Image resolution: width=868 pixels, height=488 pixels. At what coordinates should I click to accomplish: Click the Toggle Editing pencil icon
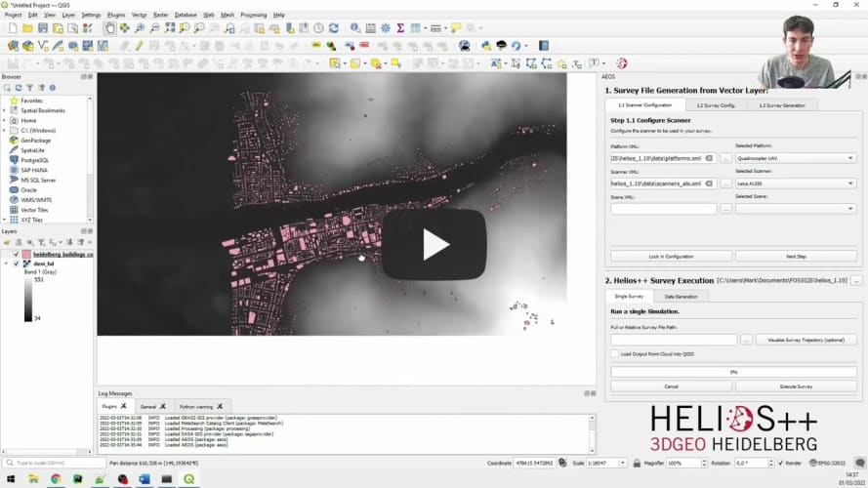point(139,46)
